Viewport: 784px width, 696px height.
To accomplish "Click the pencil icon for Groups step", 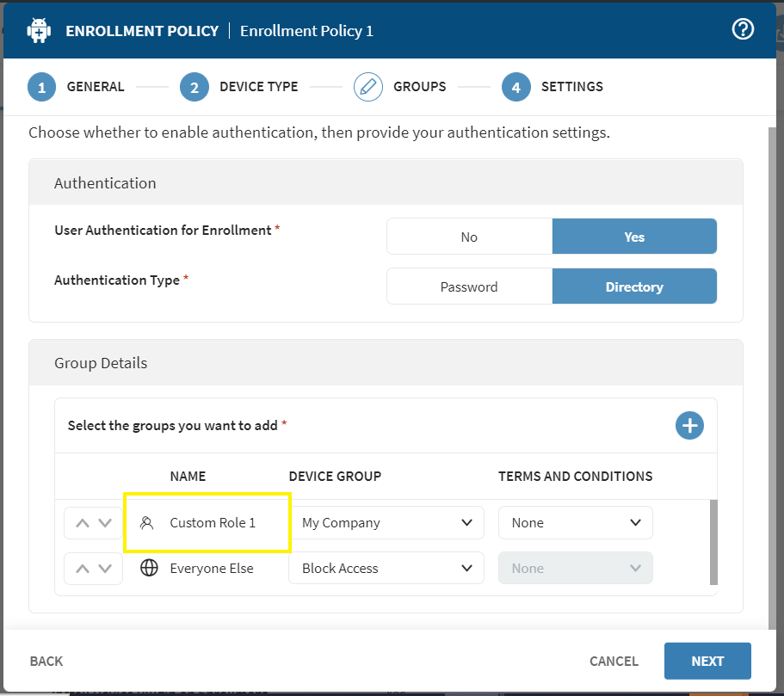I will point(368,87).
